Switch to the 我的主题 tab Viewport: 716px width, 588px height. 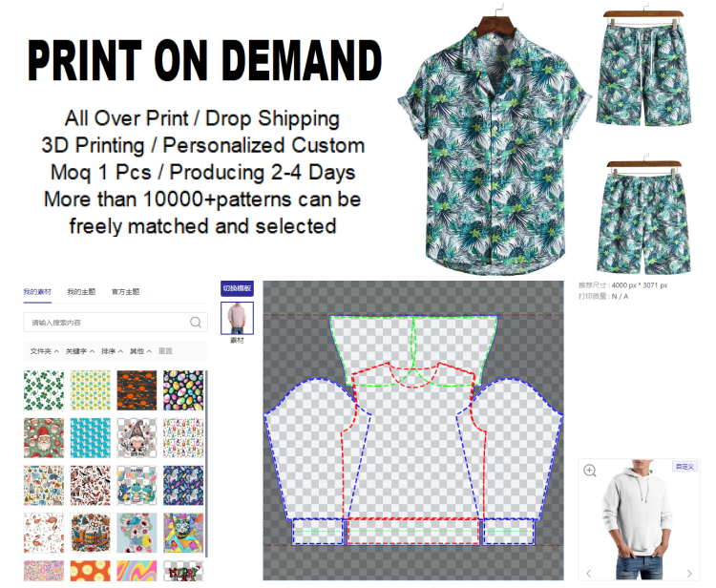pos(81,292)
